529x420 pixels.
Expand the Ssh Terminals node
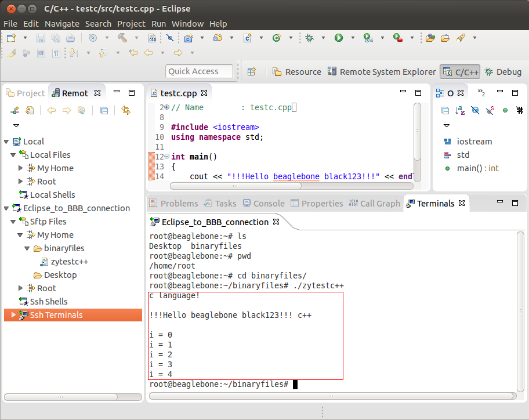pyautogui.click(x=13, y=315)
